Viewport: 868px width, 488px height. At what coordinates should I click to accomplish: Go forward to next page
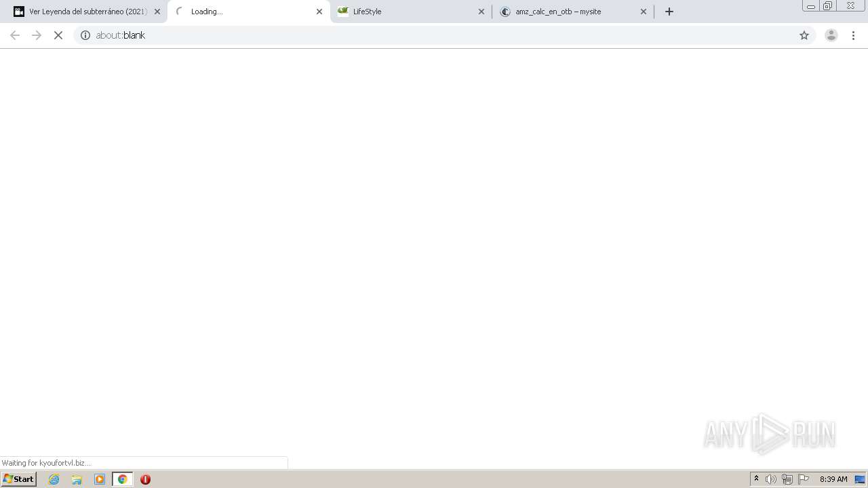[37, 35]
